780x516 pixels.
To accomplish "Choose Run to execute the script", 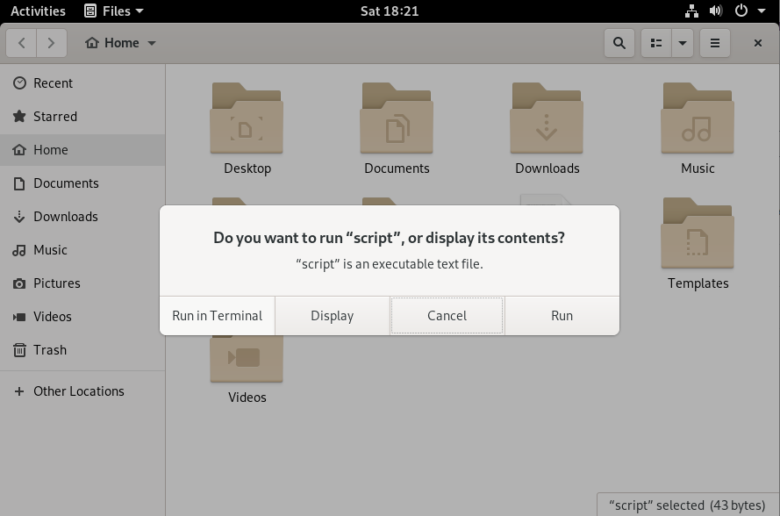I will 562,315.
